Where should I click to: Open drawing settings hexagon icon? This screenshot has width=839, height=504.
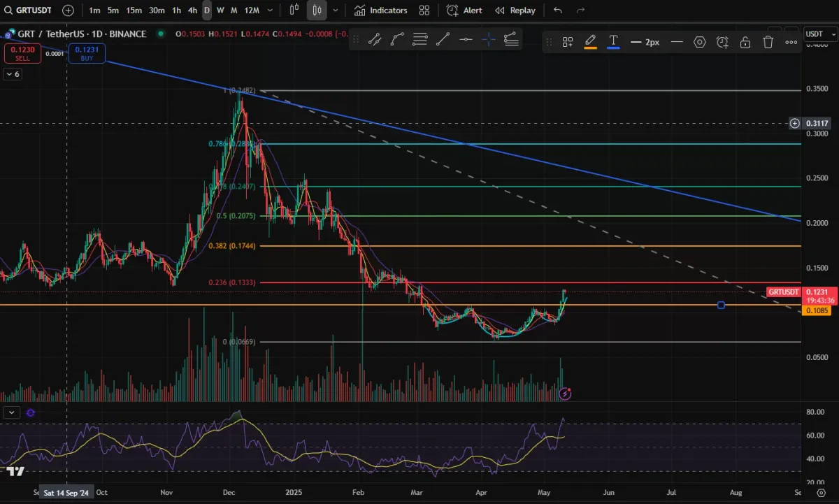[700, 42]
